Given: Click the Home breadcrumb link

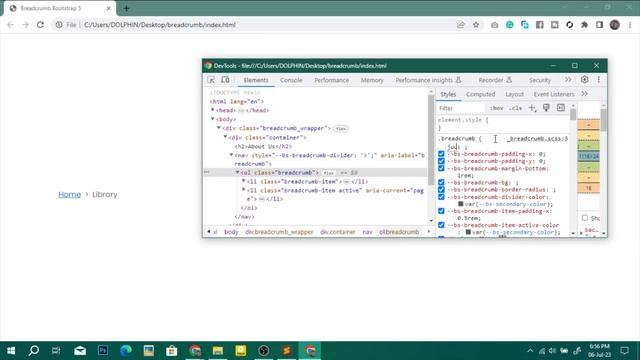Looking at the screenshot, I should coord(69,194).
